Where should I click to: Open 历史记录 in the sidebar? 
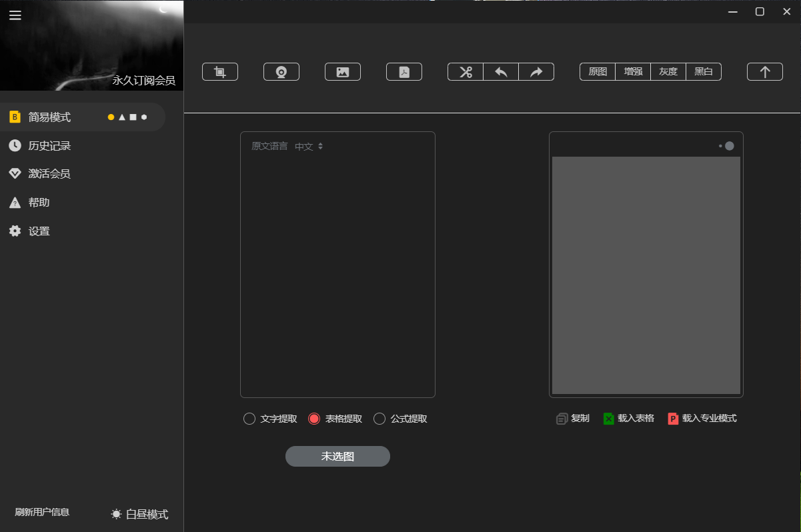49,145
